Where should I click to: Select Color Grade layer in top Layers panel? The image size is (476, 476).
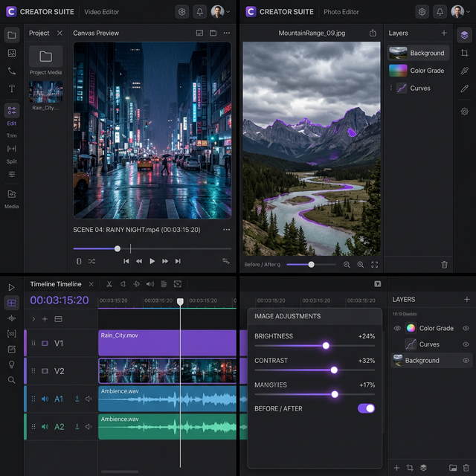[x=418, y=71]
